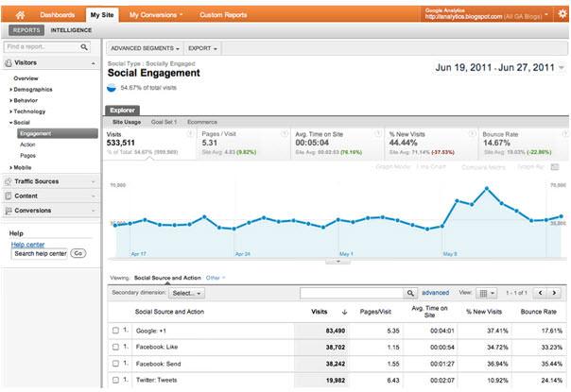Viewport: 571px width, 392px height.
Task: Go to the Home icon
Action: click(x=21, y=15)
